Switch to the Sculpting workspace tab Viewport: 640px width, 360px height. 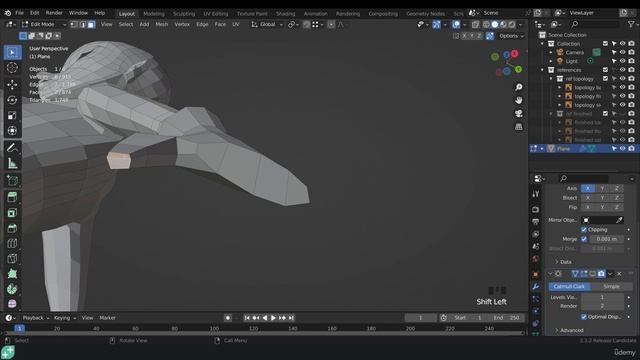[x=184, y=14]
